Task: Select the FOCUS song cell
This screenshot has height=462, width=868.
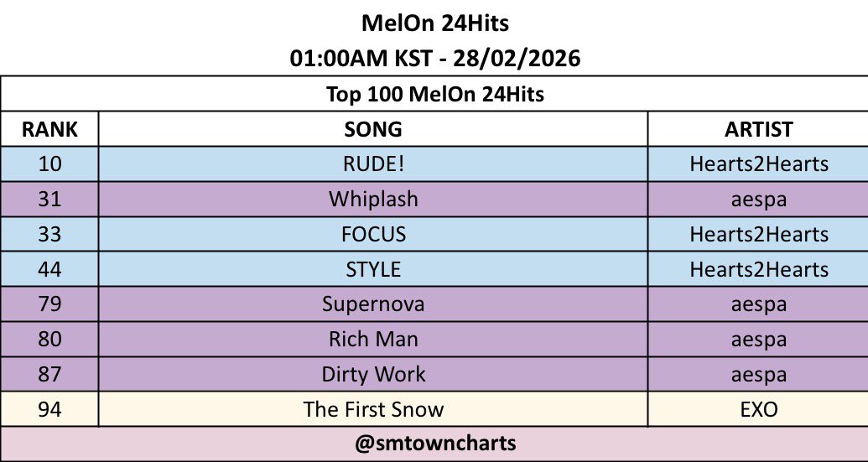Action: pos(373,234)
